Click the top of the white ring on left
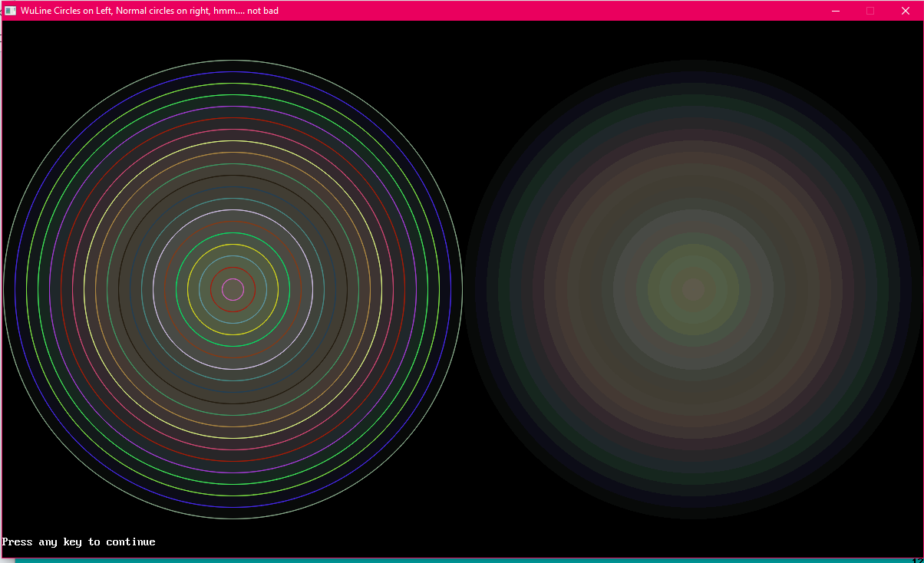Image resolution: width=924 pixels, height=563 pixels. [233, 210]
